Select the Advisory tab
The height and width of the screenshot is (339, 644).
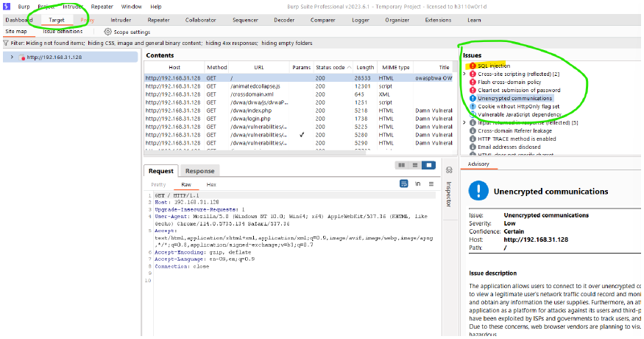point(478,164)
